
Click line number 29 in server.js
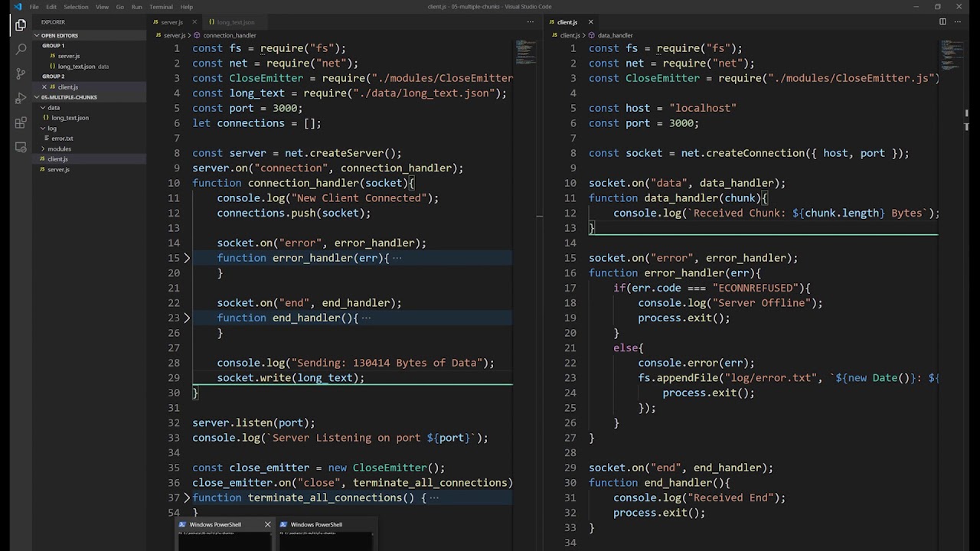click(x=174, y=377)
